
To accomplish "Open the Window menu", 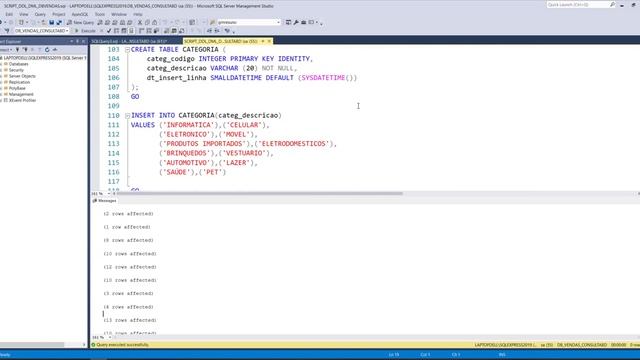I will [119, 14].
